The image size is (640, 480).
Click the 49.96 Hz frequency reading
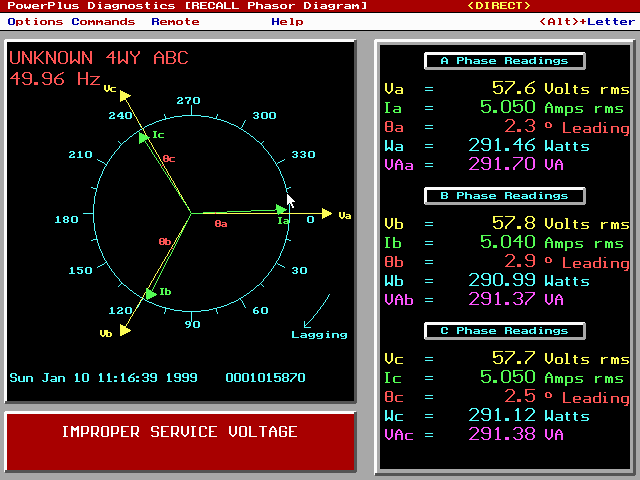54,77
